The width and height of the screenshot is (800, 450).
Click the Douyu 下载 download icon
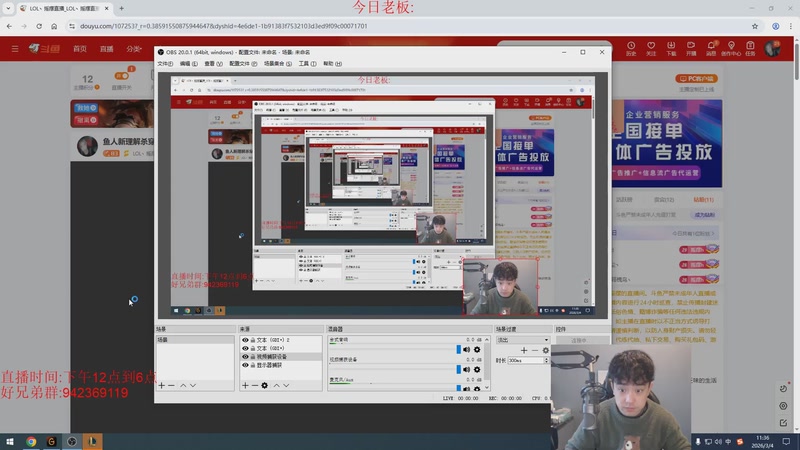(x=671, y=48)
